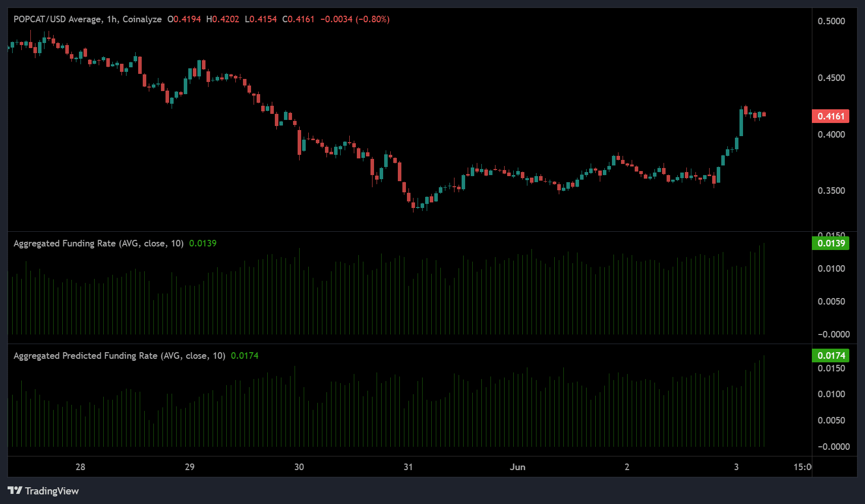This screenshot has height=504, width=865.
Task: Click the 0.3500 price axis label
Action: (x=831, y=191)
